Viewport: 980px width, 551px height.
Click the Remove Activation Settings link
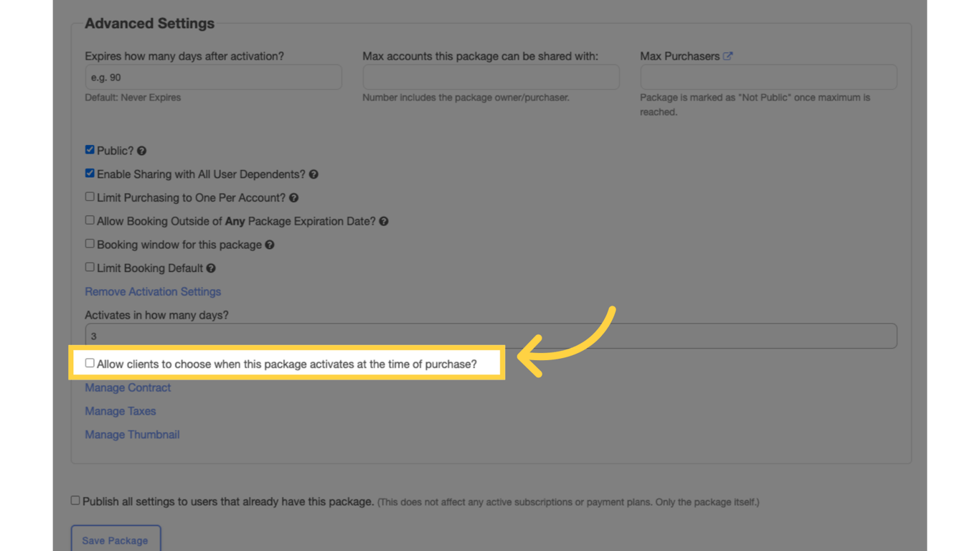tap(153, 292)
